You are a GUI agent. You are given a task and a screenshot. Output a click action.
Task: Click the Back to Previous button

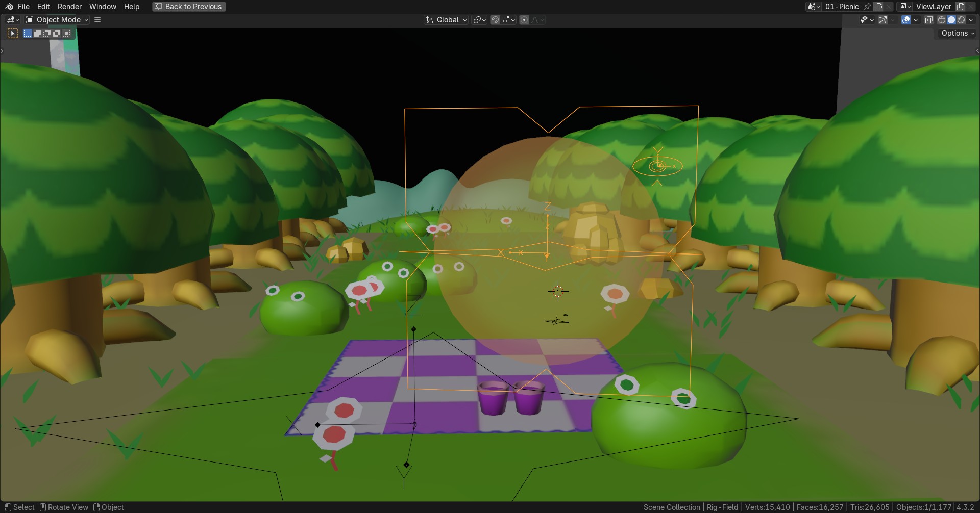(189, 7)
